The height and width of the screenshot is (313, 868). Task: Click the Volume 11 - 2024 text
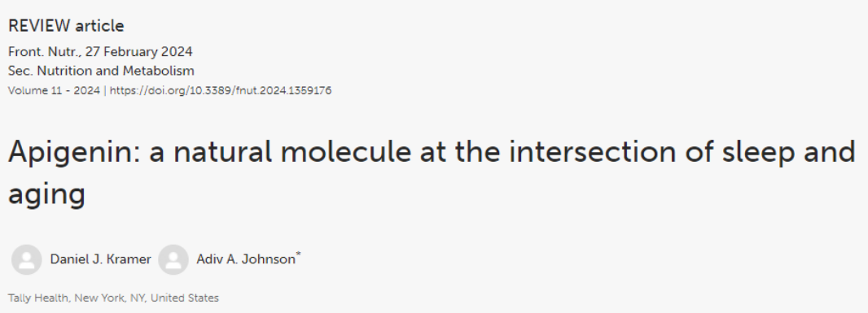[x=54, y=91]
